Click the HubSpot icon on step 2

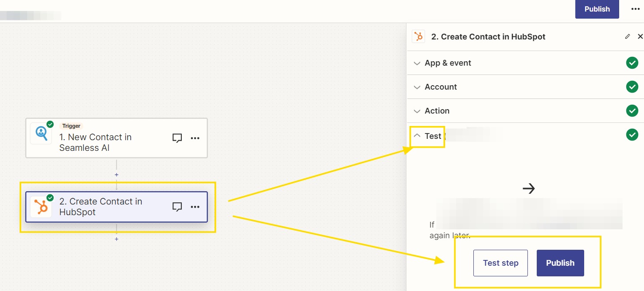(41, 207)
